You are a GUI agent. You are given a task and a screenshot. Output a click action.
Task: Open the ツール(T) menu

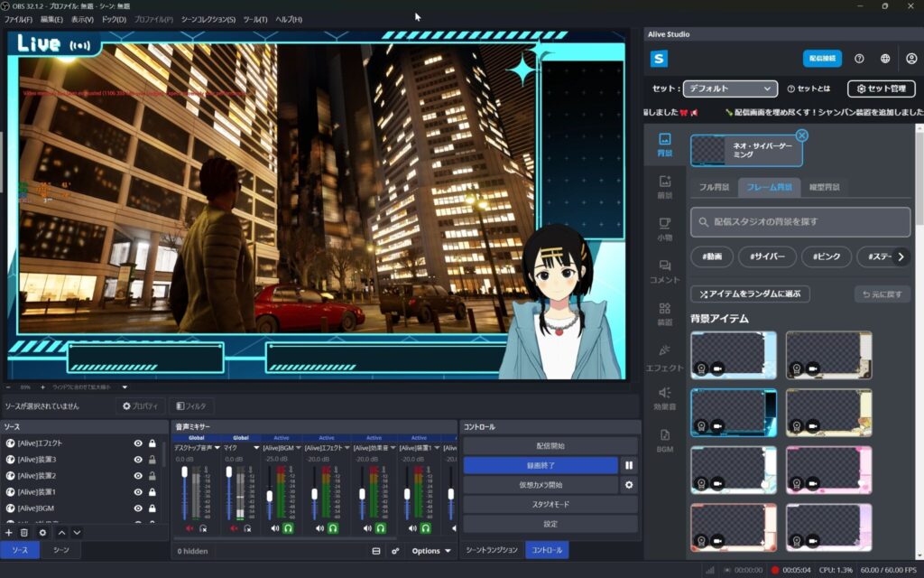(255, 20)
